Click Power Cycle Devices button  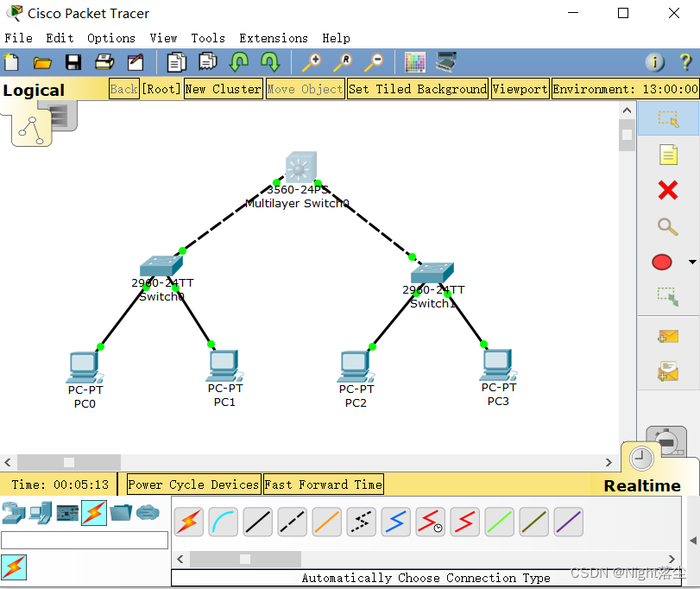point(193,484)
